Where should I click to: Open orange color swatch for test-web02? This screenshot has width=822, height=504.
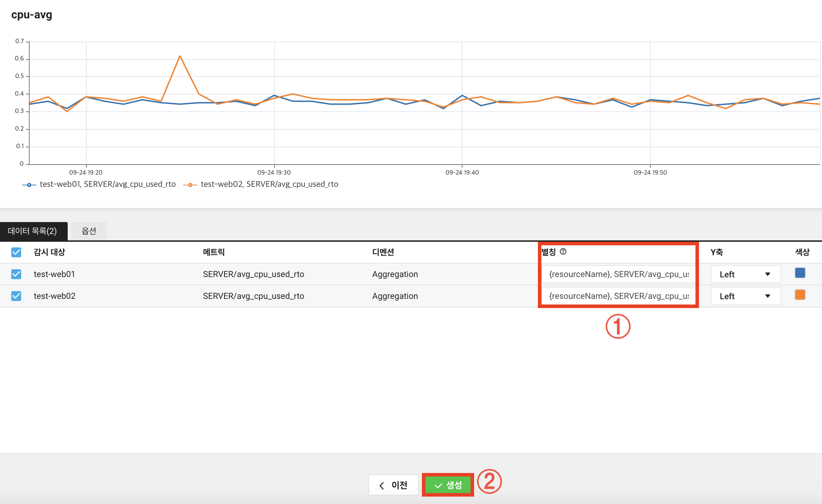tap(800, 295)
